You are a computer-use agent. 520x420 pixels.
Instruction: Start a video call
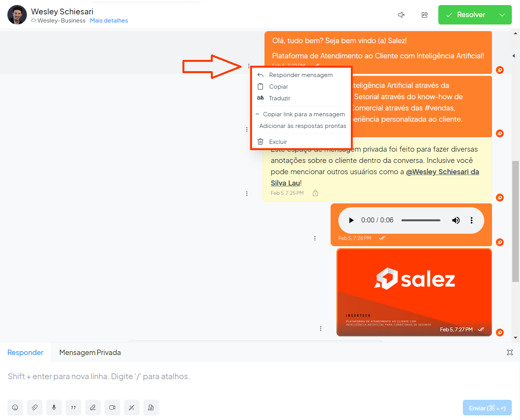(112, 408)
